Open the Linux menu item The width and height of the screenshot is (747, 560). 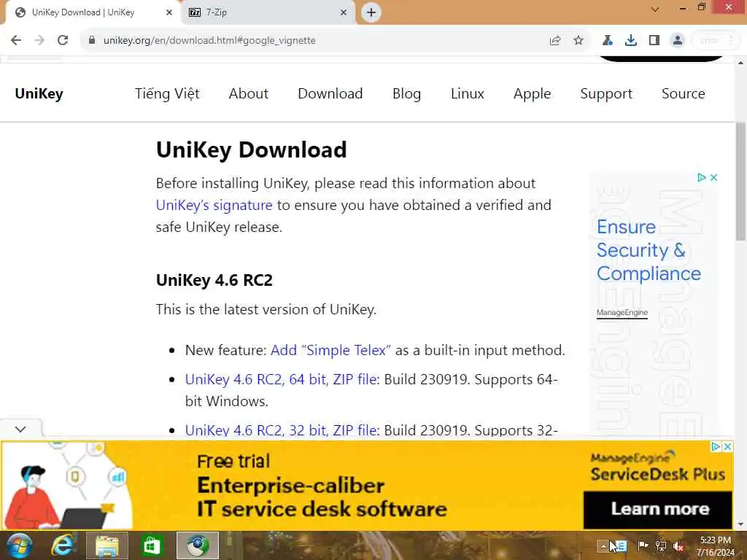click(x=468, y=94)
